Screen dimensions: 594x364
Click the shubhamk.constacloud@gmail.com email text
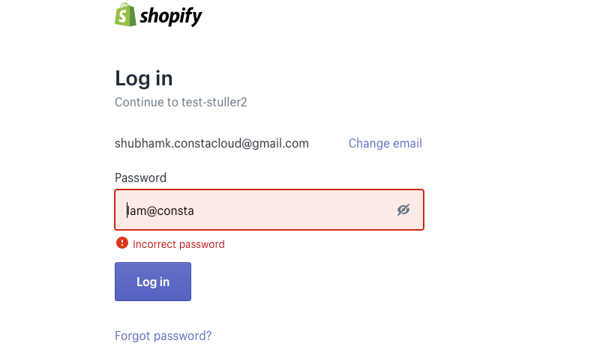click(x=211, y=143)
